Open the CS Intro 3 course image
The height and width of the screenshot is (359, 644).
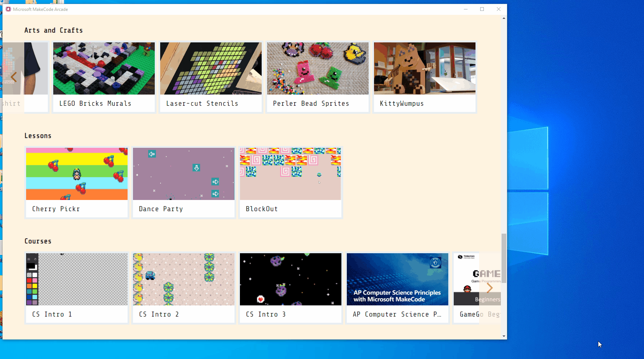[x=291, y=279]
